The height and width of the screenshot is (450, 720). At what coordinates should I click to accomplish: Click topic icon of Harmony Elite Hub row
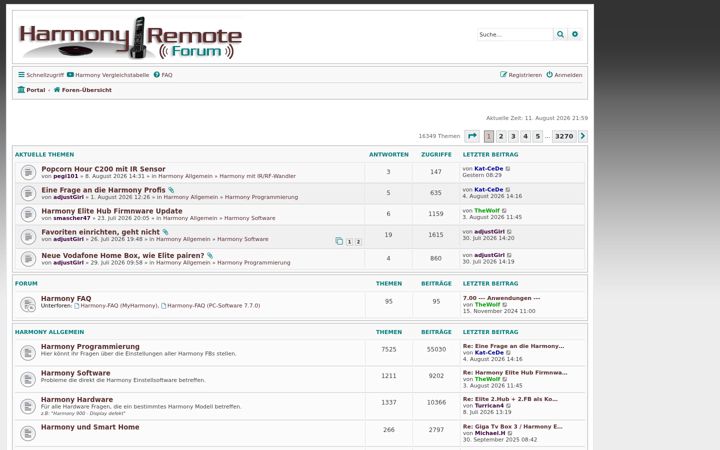point(28,214)
